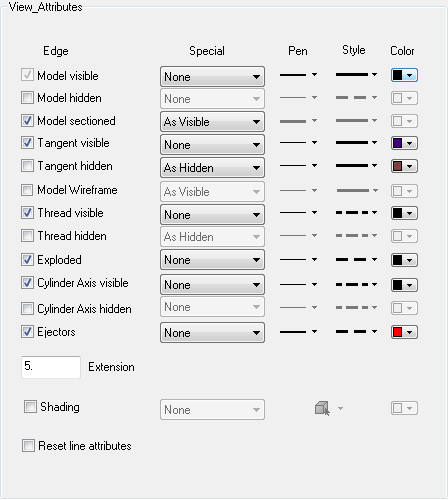
Task: Open Model sectioned Special dropdown
Action: point(212,122)
